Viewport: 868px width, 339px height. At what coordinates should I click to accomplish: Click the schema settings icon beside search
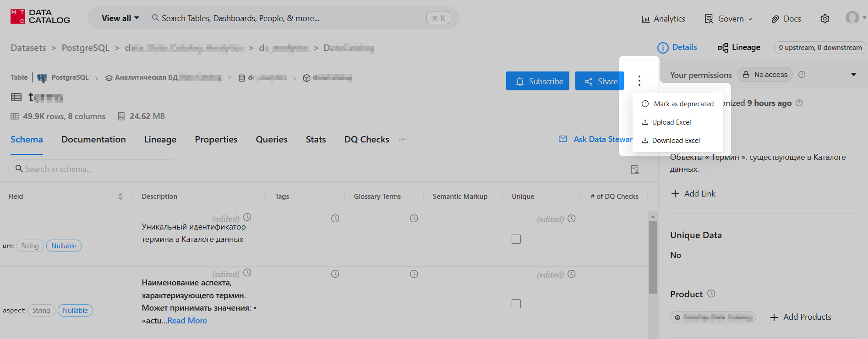[634, 169]
